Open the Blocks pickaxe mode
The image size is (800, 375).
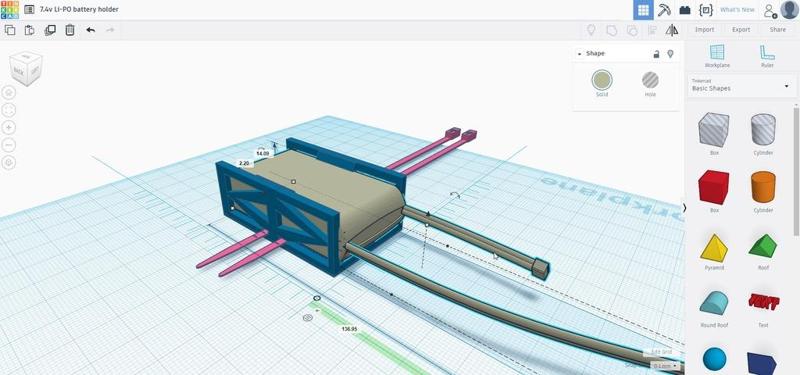664,10
